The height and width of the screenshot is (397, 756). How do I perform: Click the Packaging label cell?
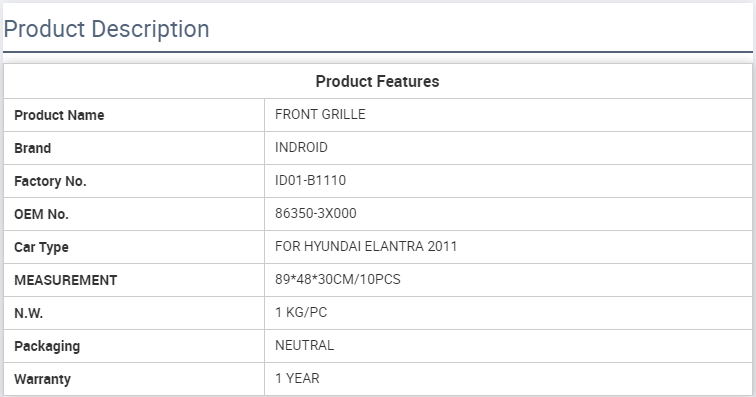point(134,346)
